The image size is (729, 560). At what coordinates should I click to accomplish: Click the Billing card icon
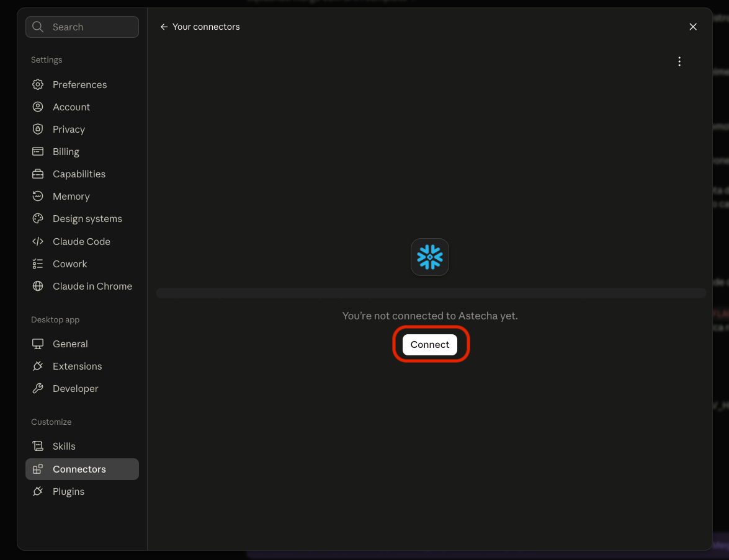point(38,151)
